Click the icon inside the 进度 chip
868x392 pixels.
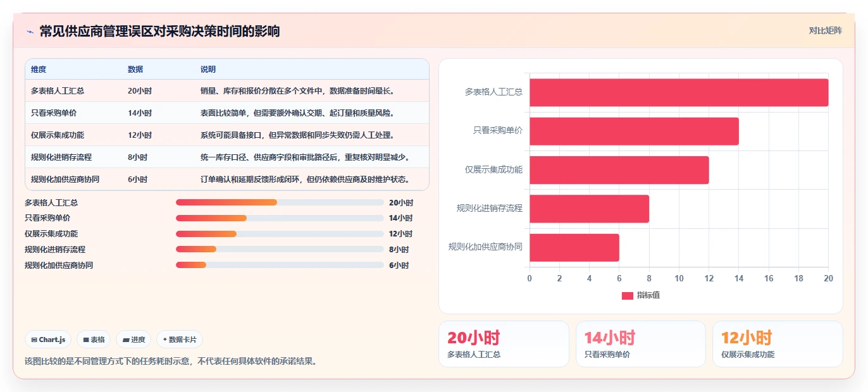click(x=126, y=340)
